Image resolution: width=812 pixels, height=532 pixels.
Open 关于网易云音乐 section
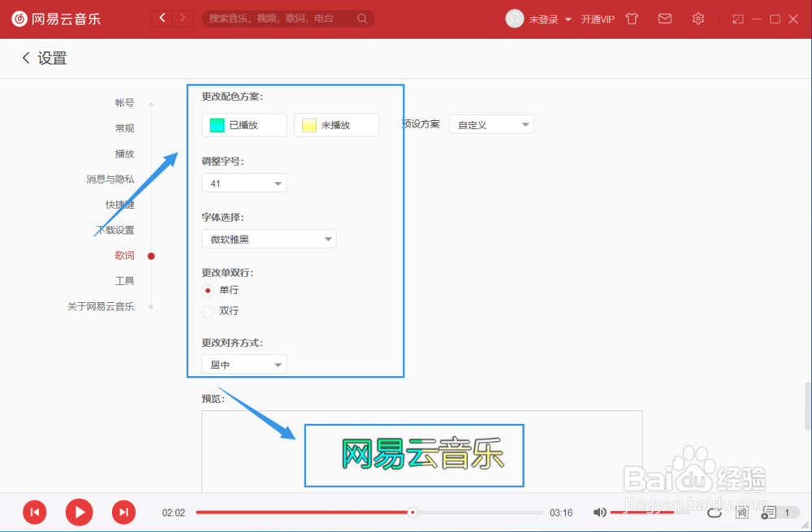[x=101, y=306]
